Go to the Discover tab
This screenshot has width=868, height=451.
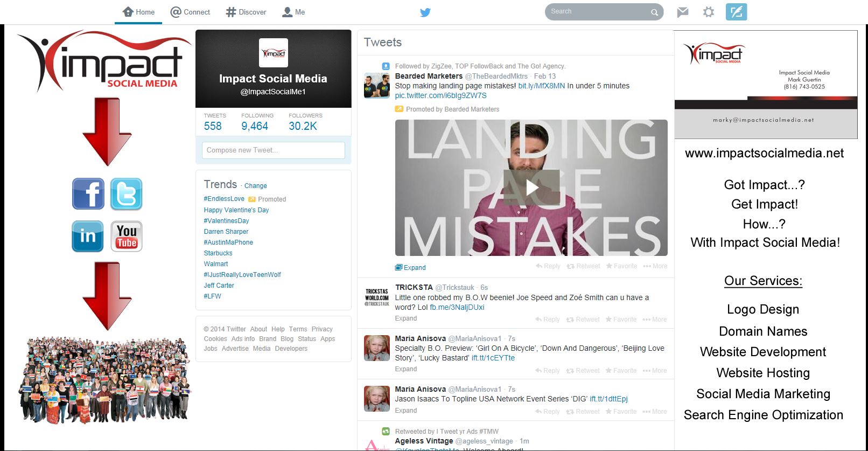coord(246,12)
